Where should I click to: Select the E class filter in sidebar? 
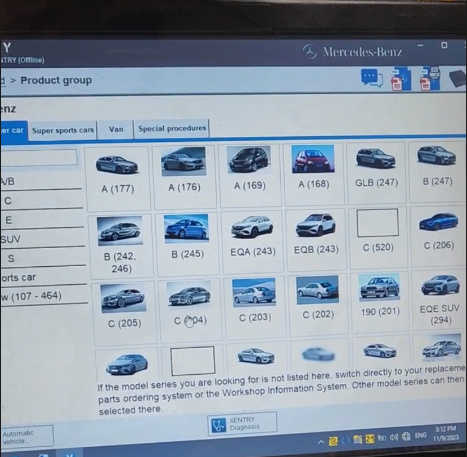42,220
